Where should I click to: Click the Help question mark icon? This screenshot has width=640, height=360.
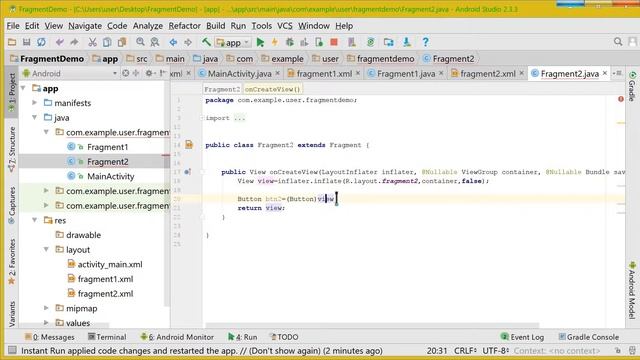pos(425,42)
